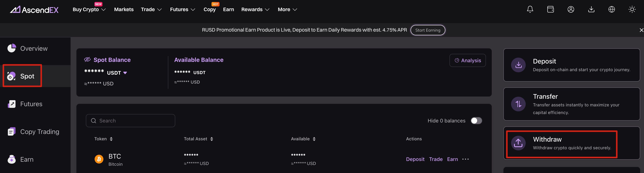Click the Trade link for BTC
The image size is (644, 173).
pyautogui.click(x=436, y=159)
